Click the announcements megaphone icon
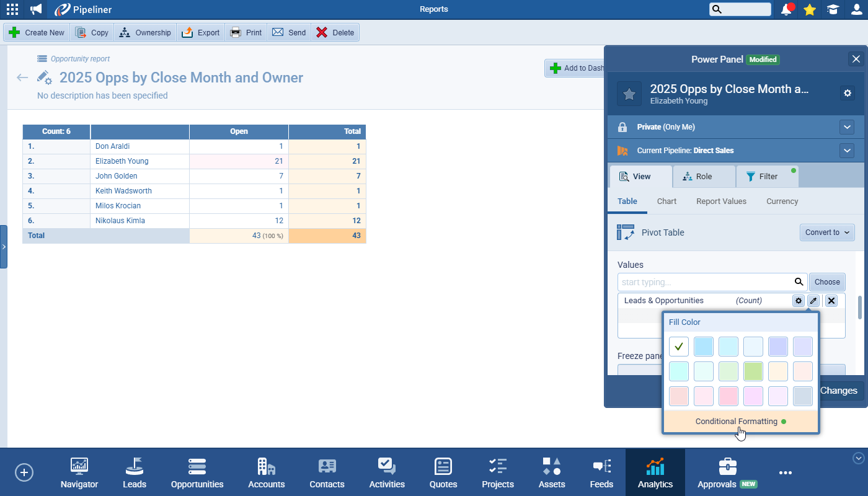Screen dimensions: 868x496 click(x=37, y=9)
